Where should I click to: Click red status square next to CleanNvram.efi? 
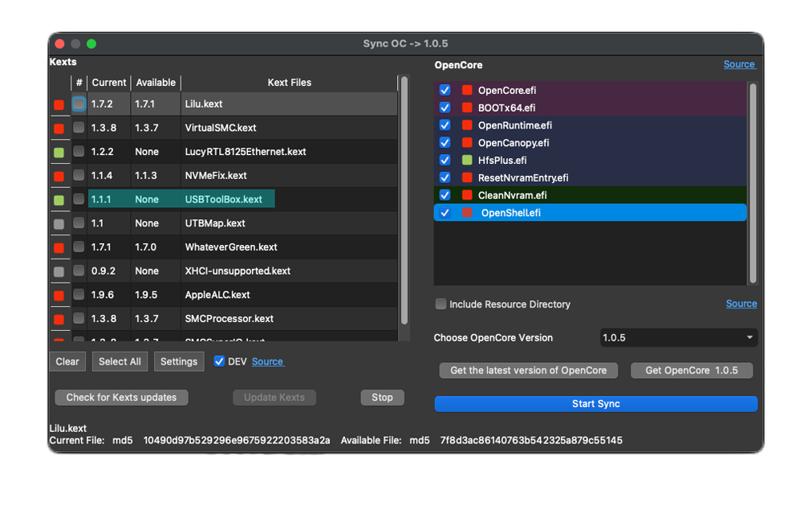467,195
